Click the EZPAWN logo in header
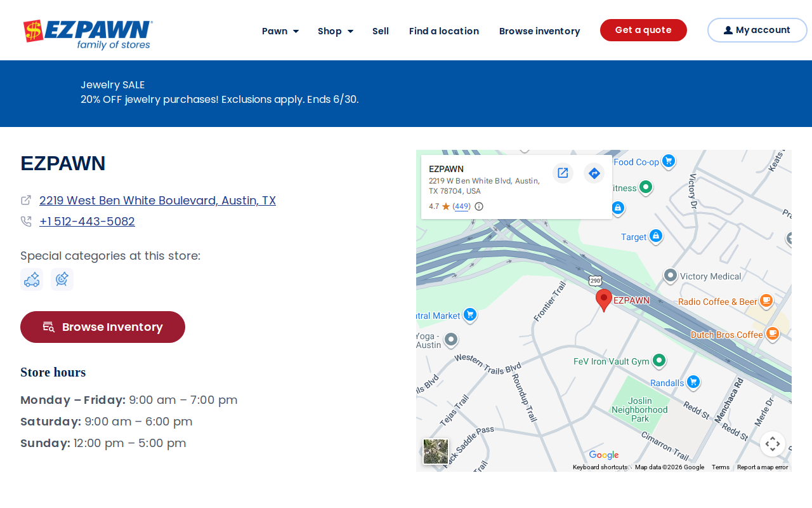This screenshot has height=508, width=812. [x=88, y=35]
